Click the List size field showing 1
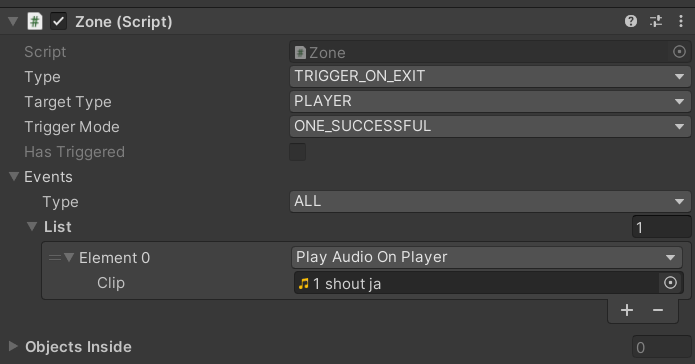 pyautogui.click(x=661, y=227)
